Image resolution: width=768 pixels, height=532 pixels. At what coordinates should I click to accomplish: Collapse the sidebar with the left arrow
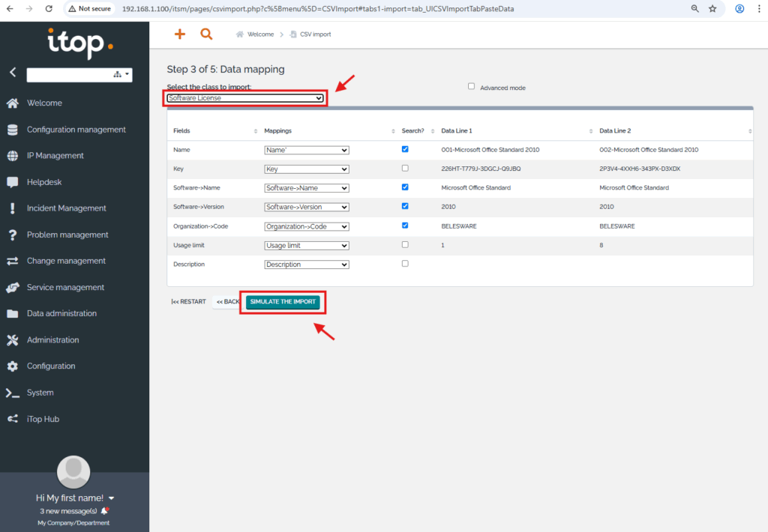click(12, 73)
